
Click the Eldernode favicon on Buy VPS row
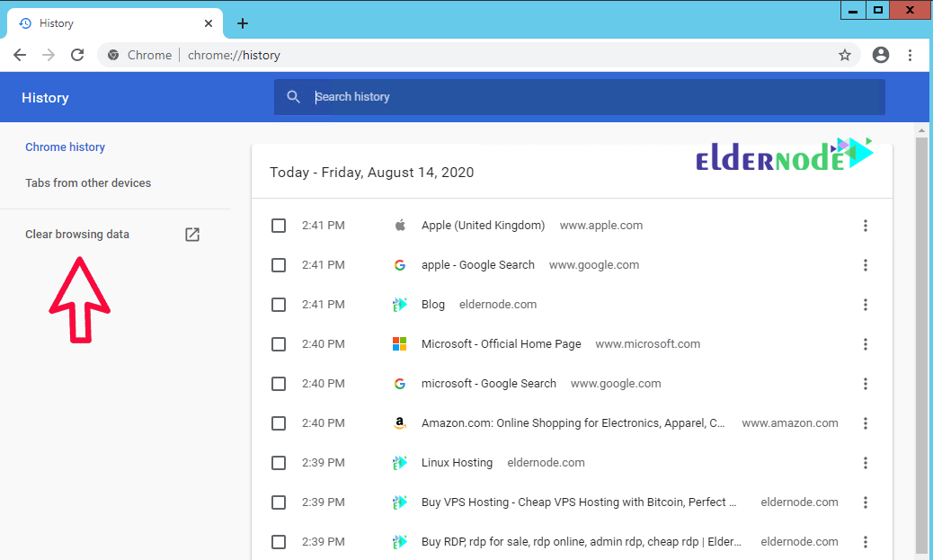(400, 502)
